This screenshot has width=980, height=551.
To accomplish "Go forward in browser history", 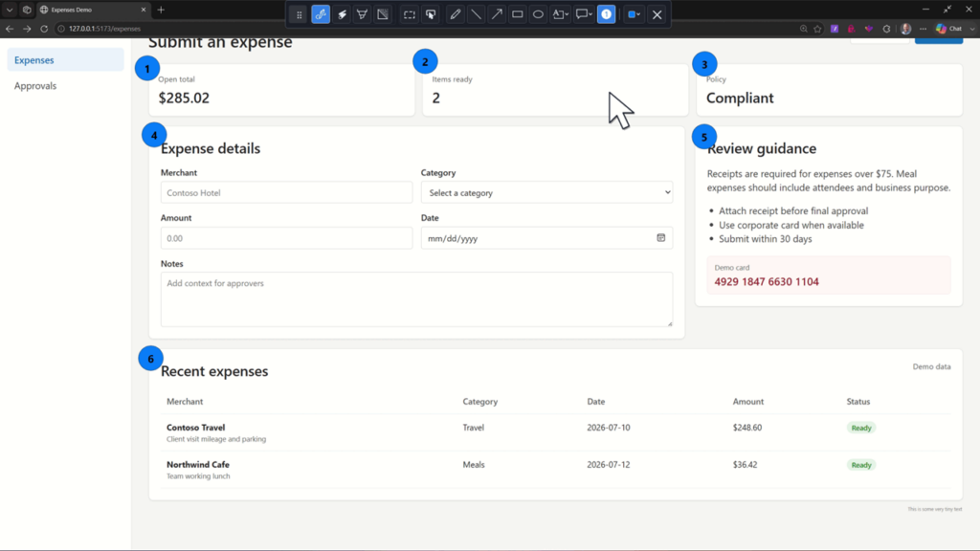I will click(x=27, y=29).
